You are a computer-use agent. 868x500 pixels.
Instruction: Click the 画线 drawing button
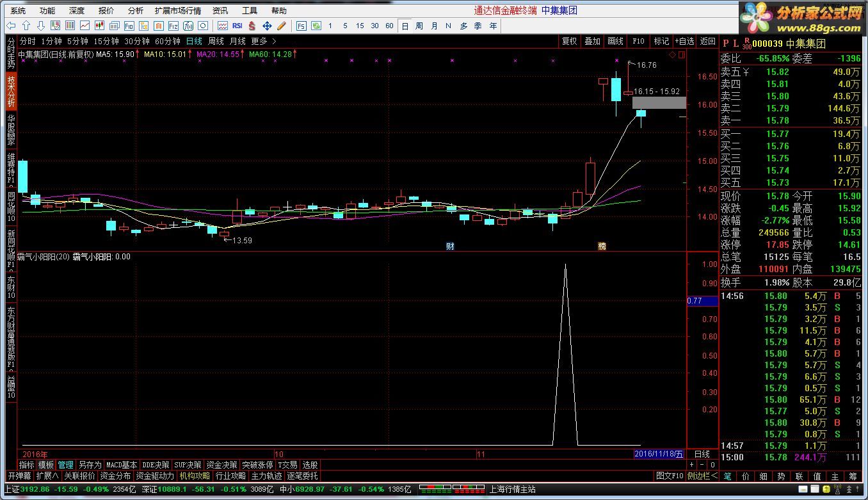click(615, 41)
